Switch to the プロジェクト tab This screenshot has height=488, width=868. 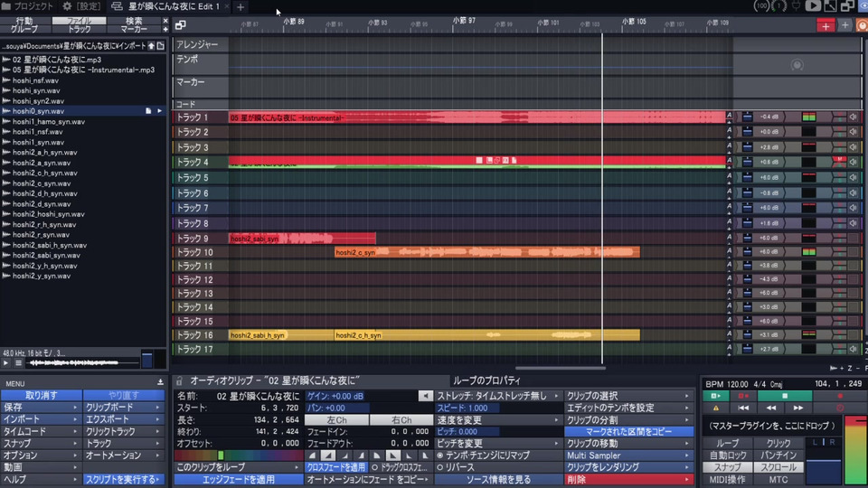point(28,6)
